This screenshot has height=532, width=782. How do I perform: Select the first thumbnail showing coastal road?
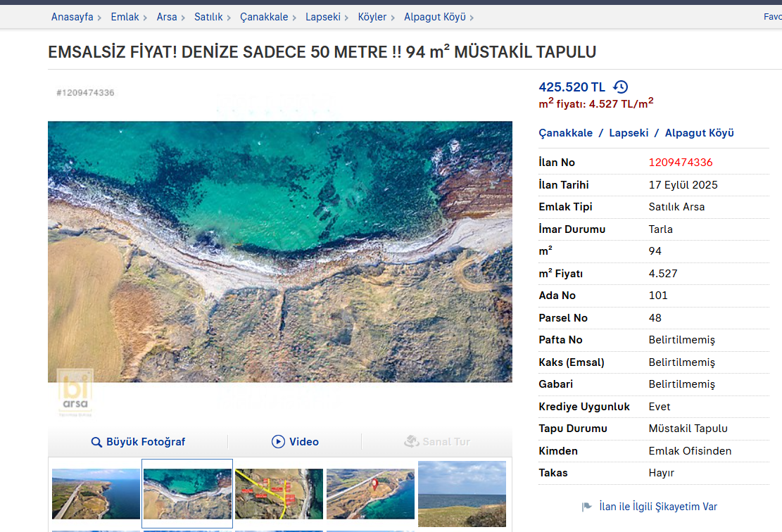click(96, 494)
